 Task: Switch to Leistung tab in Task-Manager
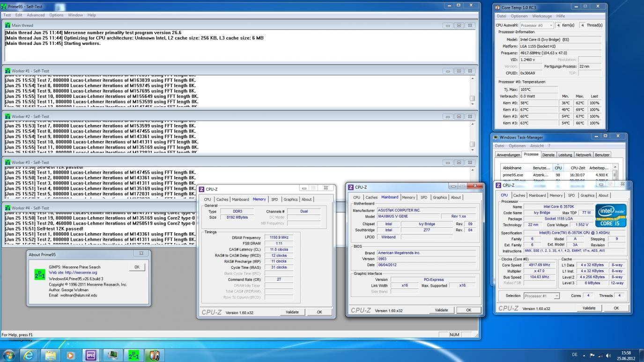[565, 155]
